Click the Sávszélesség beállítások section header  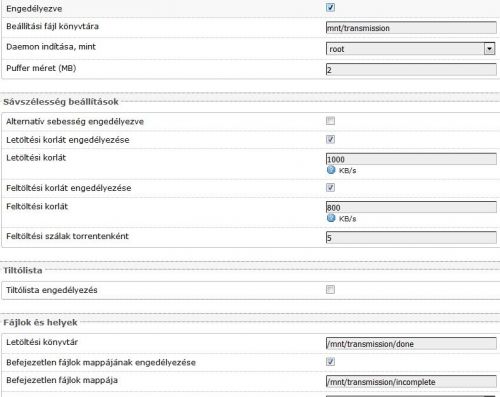[61, 102]
